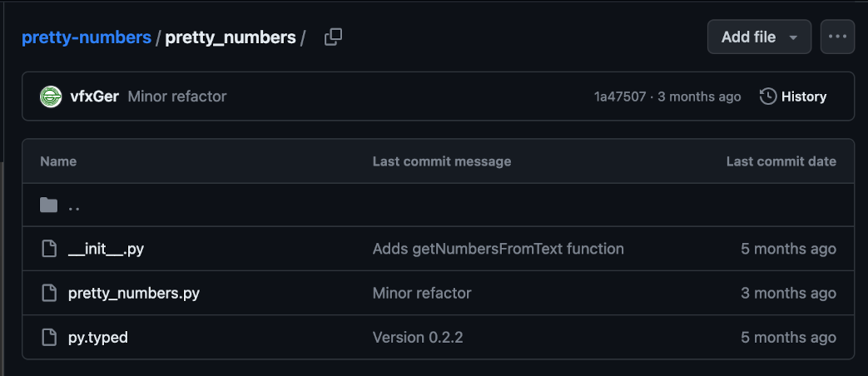The image size is (868, 376).
Task: View History of commits
Action: click(x=802, y=96)
